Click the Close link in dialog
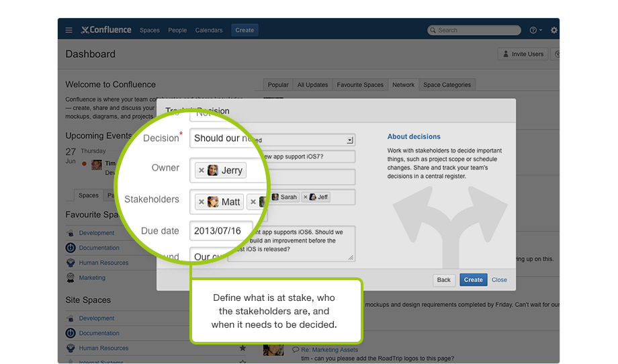This screenshot has height=364, width=618. [499, 279]
